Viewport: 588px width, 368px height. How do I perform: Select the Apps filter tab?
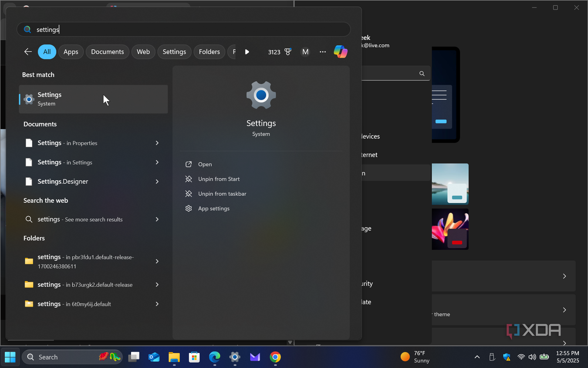point(71,52)
